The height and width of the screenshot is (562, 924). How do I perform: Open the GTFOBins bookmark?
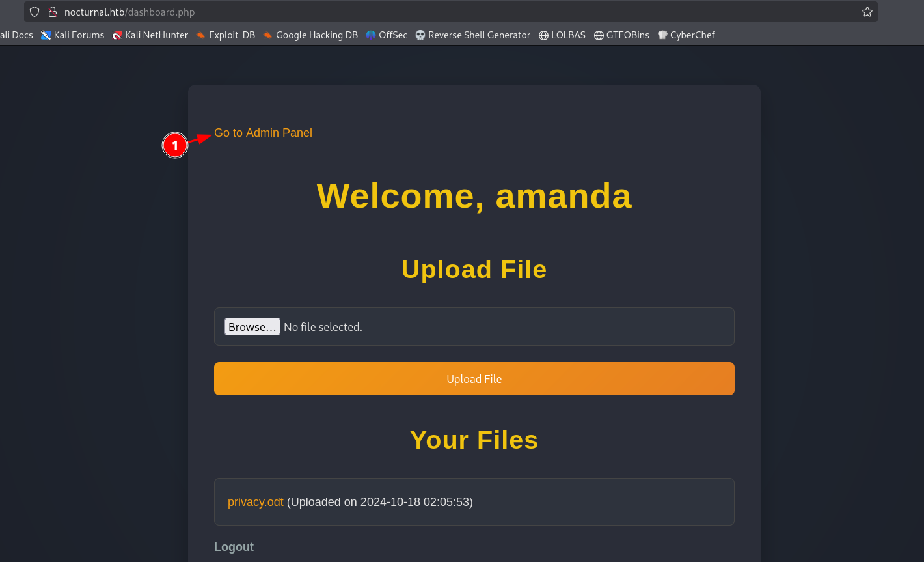click(621, 35)
